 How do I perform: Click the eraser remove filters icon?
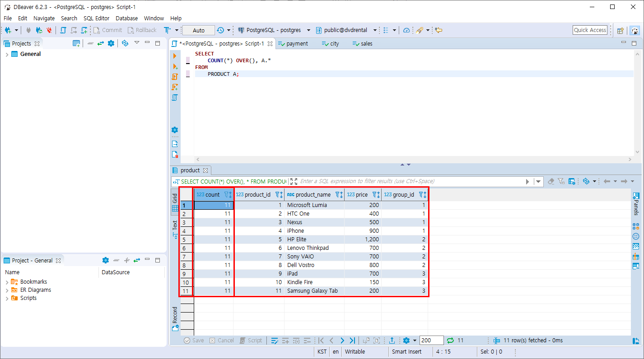click(x=551, y=181)
